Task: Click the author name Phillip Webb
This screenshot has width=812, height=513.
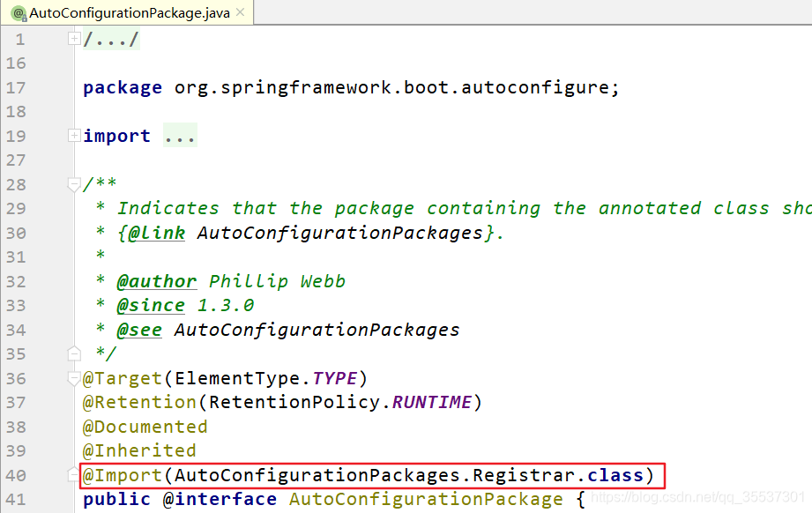Action: click(x=277, y=281)
